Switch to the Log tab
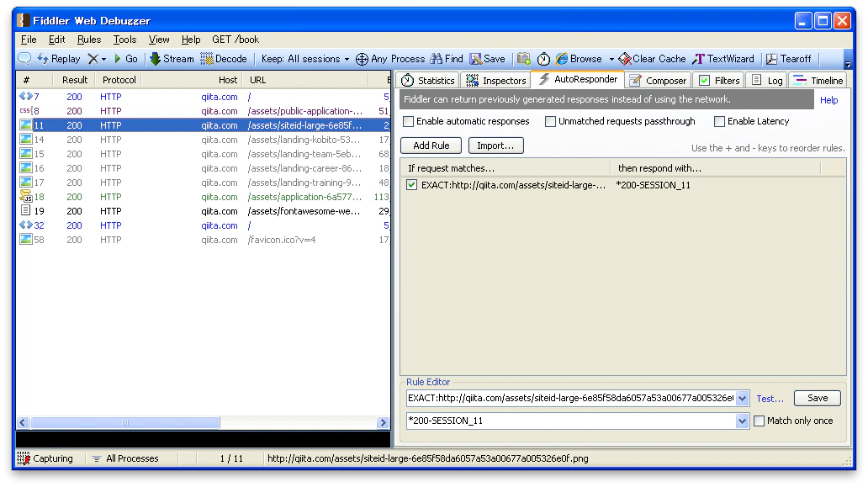868x487 pixels. [x=767, y=80]
